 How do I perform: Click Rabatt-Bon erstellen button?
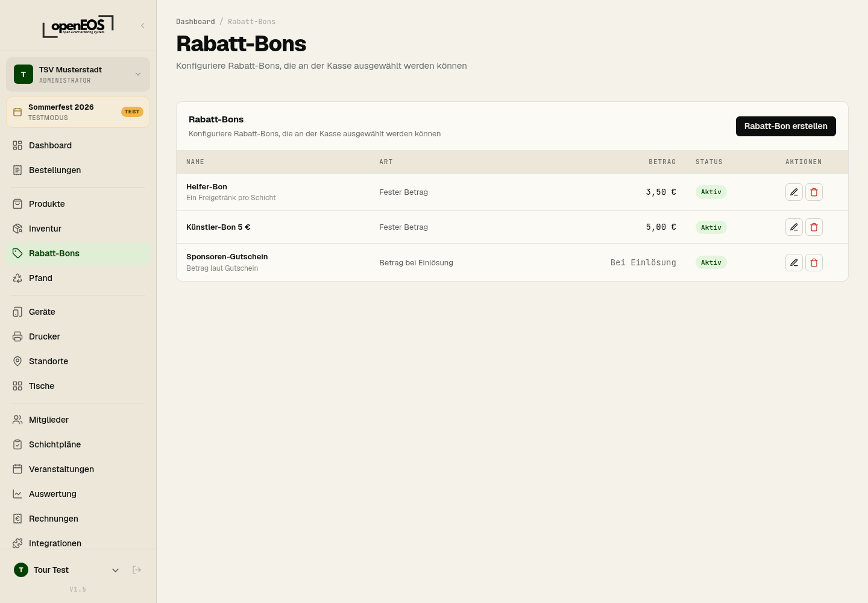point(785,126)
